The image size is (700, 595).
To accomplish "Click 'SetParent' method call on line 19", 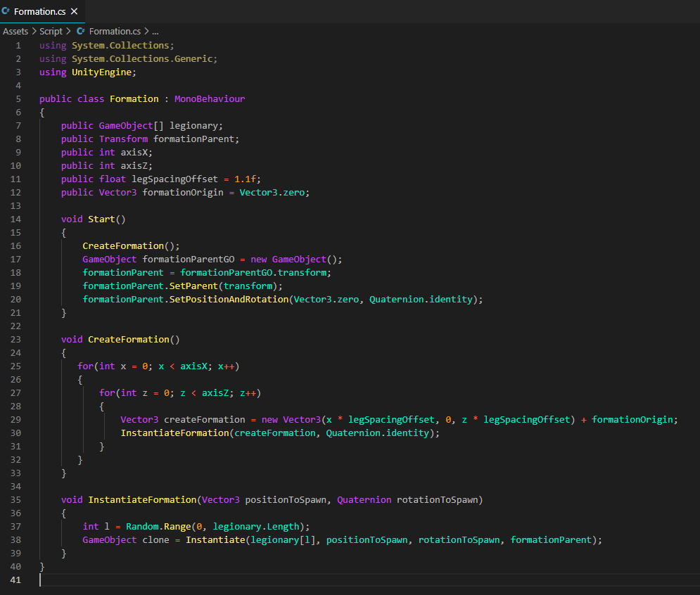I will [193, 286].
